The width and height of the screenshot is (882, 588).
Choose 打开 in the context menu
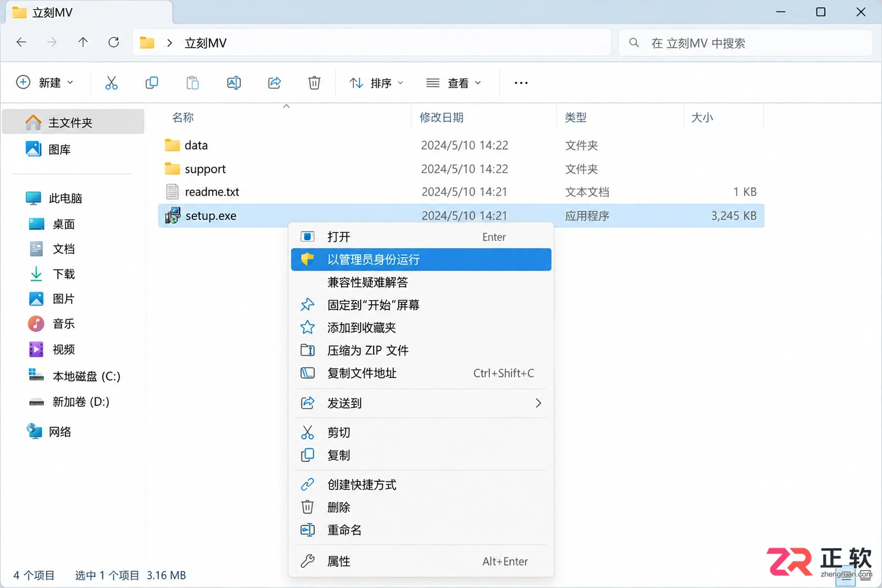point(421,236)
